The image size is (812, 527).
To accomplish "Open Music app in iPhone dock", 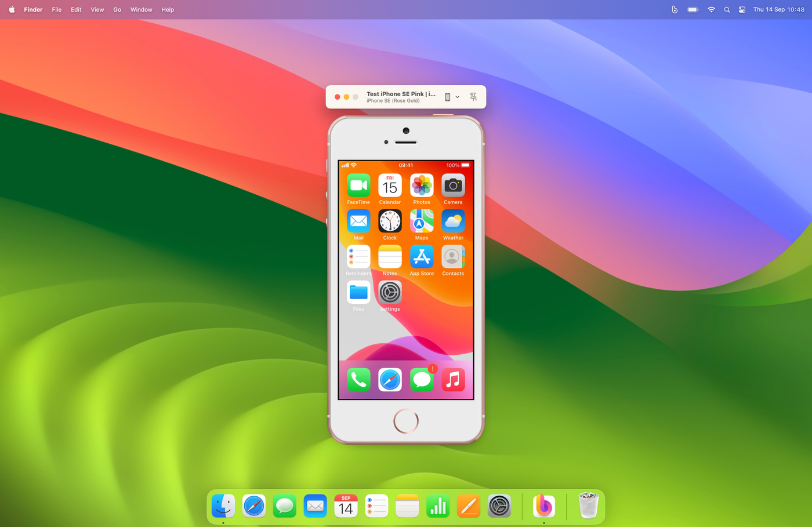I will click(453, 380).
